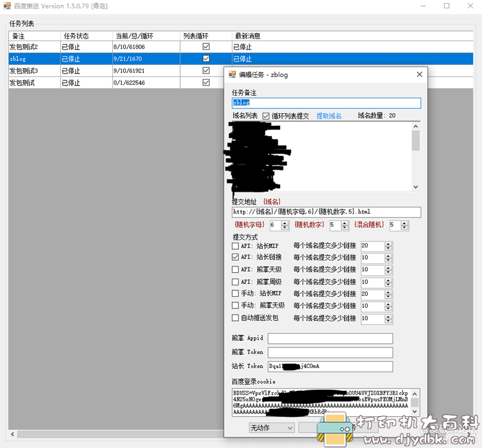Click the 提交地址 URL template field
Viewport: 482px width, 448px height.
326,212
